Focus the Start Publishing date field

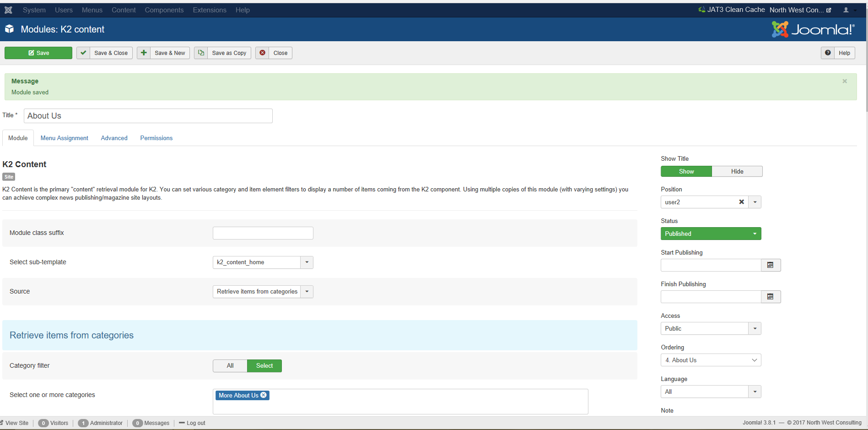pyautogui.click(x=711, y=265)
